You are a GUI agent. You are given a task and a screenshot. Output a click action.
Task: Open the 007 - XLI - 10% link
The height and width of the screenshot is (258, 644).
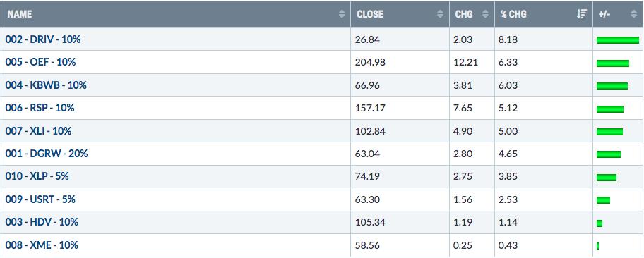(39, 131)
